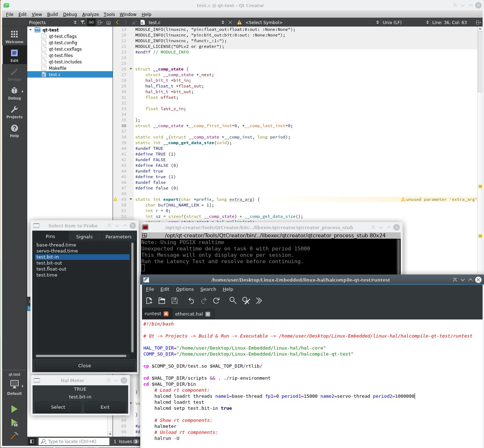Image resolution: width=484 pixels, height=448 pixels.
Task: Open the locator search options dropdown
Action: 43,441
